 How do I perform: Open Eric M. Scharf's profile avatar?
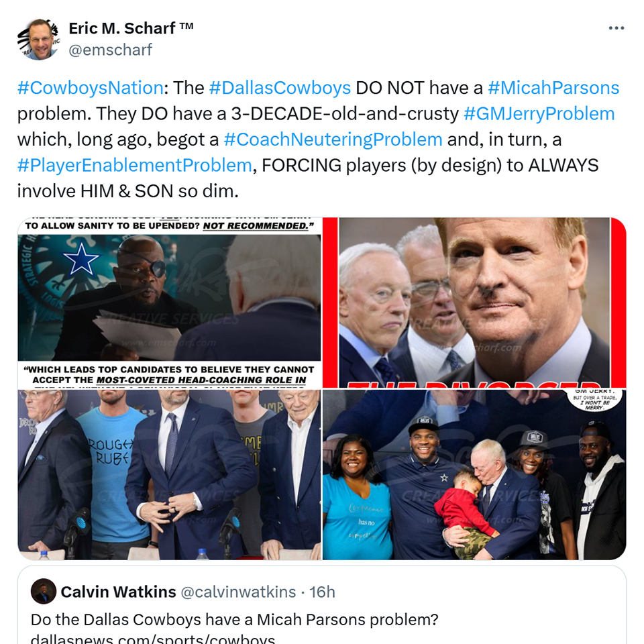tap(38, 39)
